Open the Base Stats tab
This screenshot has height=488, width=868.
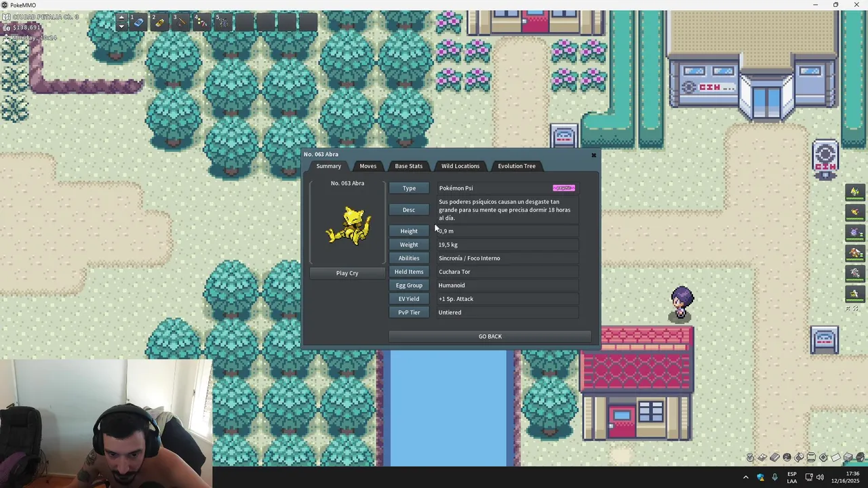coord(409,166)
